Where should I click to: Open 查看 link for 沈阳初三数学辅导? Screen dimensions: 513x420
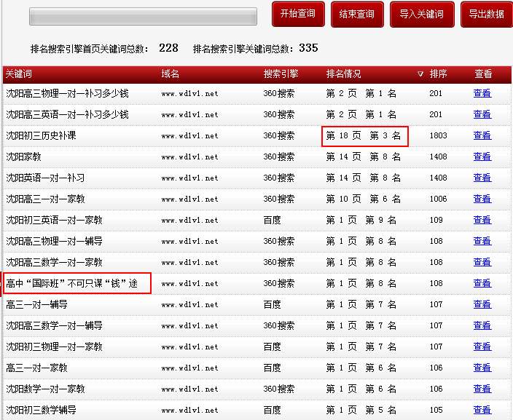coord(482,410)
